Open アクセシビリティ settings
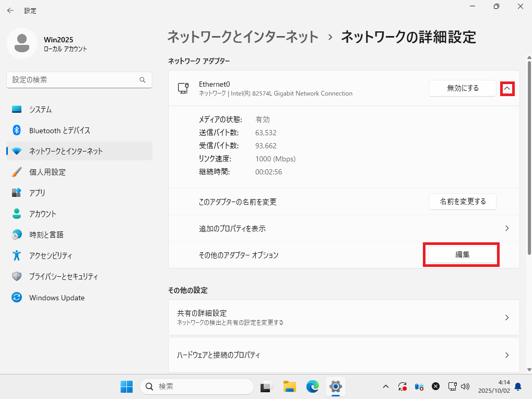Image resolution: width=532 pixels, height=399 pixels. (51, 256)
